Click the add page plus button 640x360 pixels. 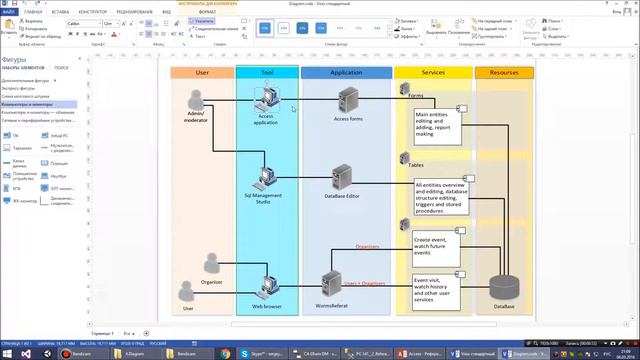click(x=147, y=333)
